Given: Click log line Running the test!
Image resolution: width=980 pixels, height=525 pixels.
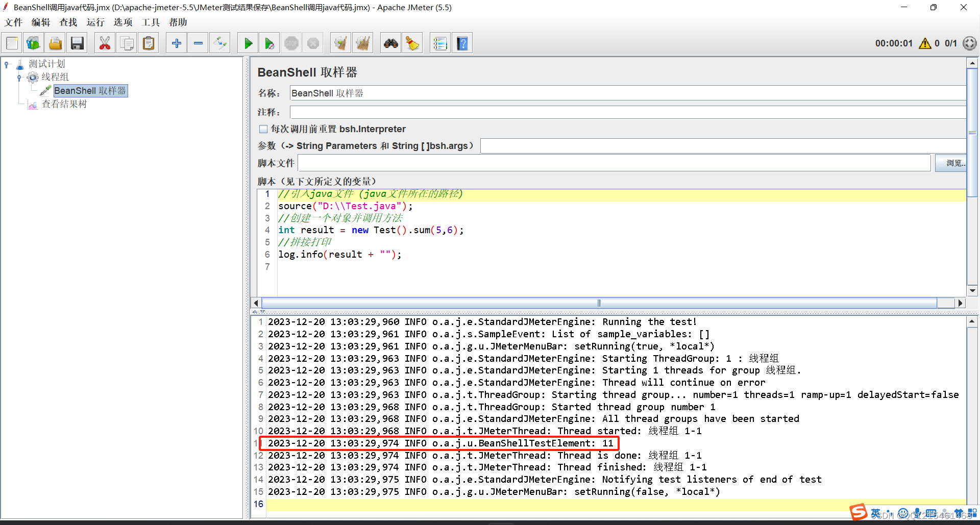Looking at the screenshot, I should (x=482, y=322).
